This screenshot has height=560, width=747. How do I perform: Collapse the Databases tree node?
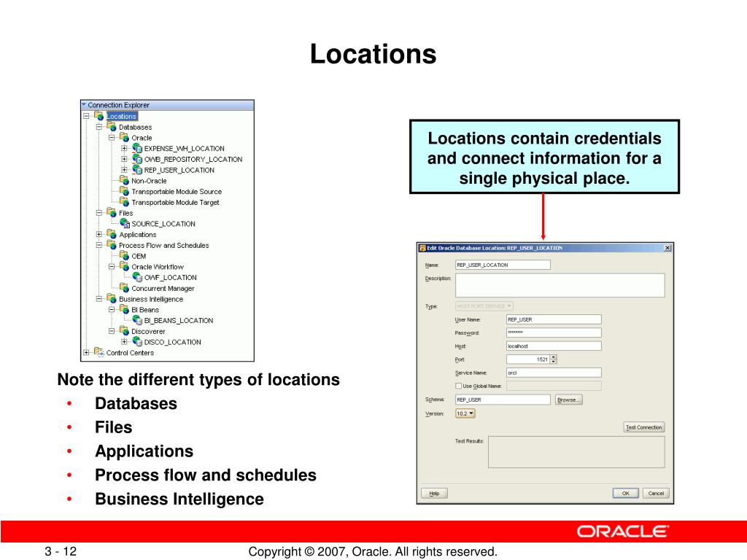(x=99, y=127)
